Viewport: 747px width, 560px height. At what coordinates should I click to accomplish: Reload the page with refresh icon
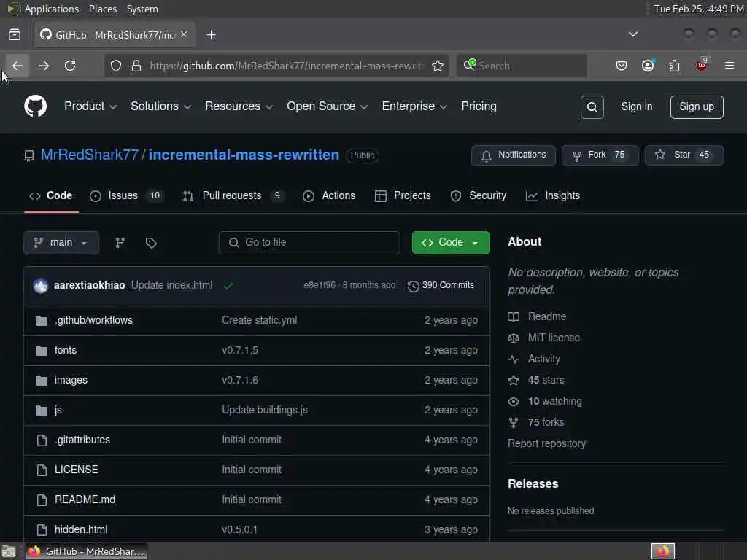[70, 66]
